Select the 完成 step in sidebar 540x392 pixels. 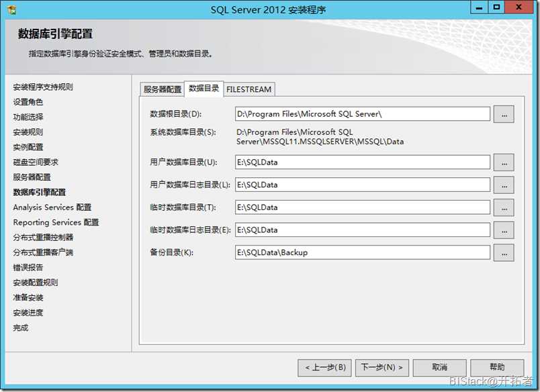[x=21, y=328]
